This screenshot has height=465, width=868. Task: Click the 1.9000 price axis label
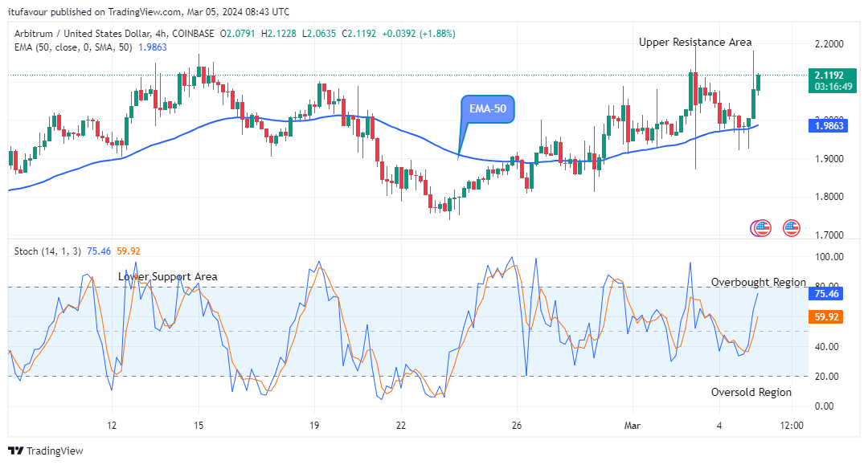pyautogui.click(x=829, y=159)
